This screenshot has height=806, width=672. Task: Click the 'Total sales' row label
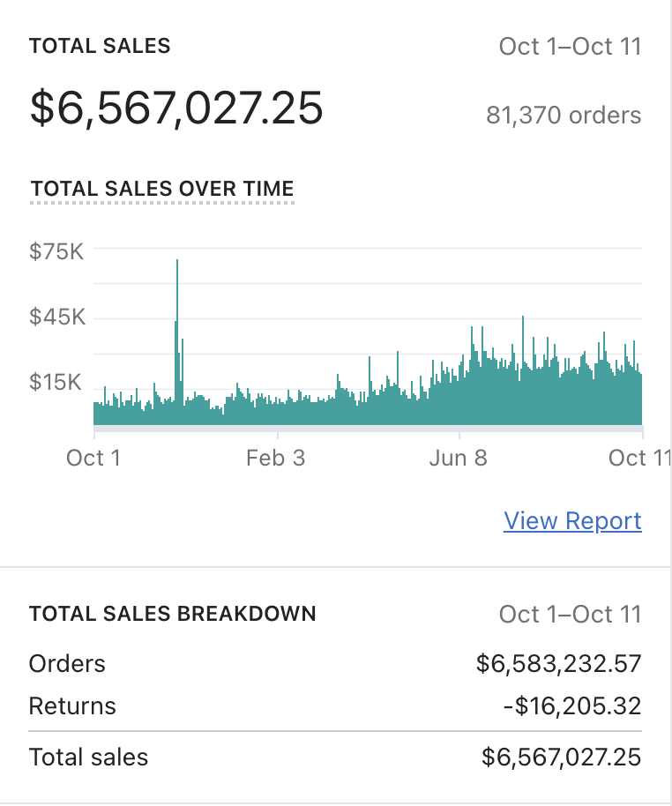tap(88, 757)
